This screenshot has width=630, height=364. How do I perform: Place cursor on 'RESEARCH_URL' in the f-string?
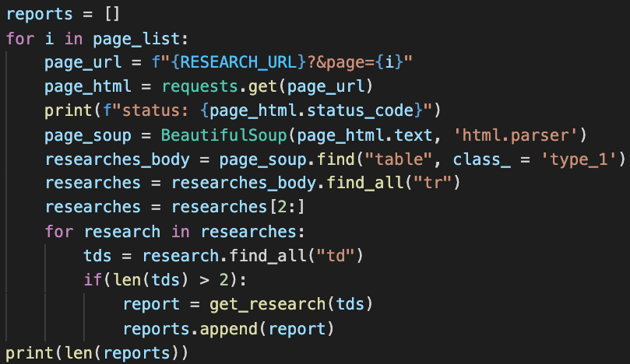pos(238,62)
